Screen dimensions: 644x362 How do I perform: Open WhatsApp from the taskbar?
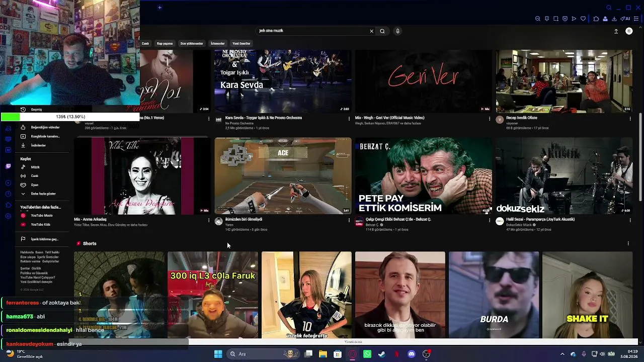tap(367, 354)
